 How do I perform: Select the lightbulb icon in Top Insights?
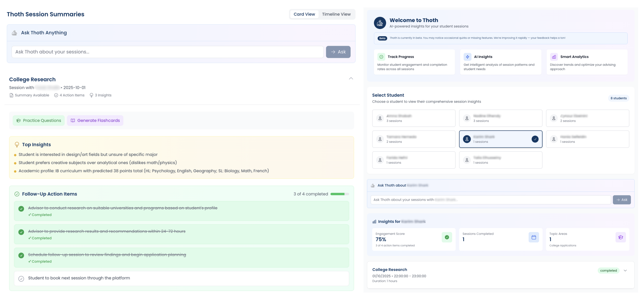17,144
